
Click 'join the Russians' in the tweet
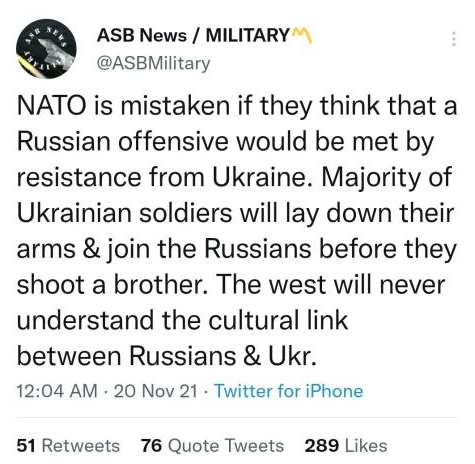click(209, 250)
